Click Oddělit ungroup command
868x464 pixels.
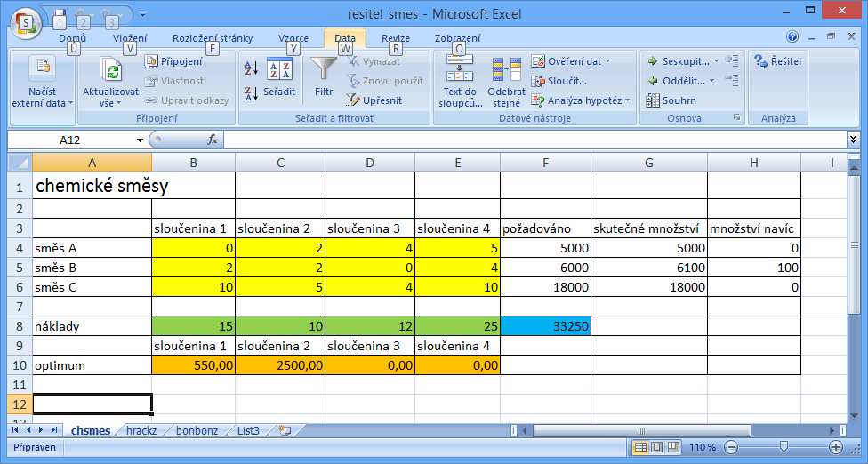(x=675, y=81)
